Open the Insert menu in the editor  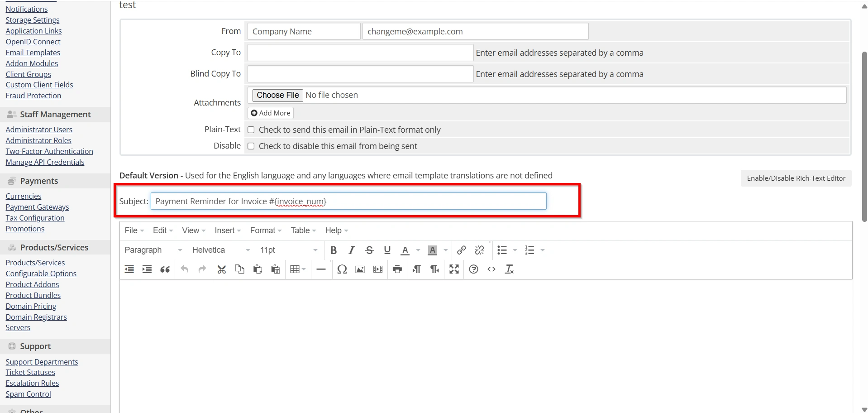tap(228, 231)
